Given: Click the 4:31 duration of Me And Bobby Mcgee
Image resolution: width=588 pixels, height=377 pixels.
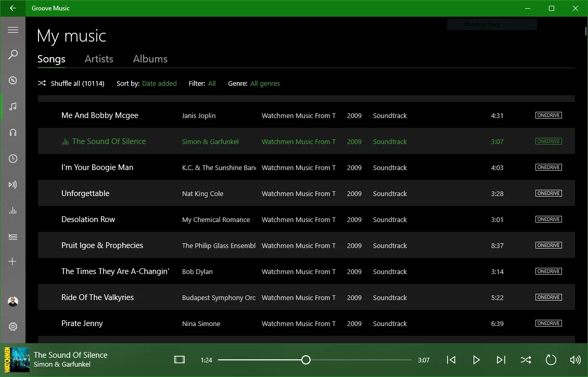Looking at the screenshot, I should 497,116.
